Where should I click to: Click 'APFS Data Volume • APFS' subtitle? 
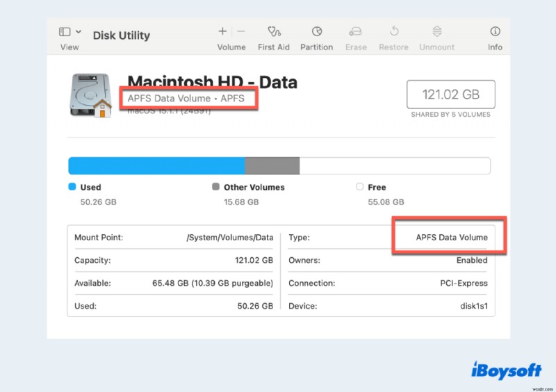tap(186, 98)
